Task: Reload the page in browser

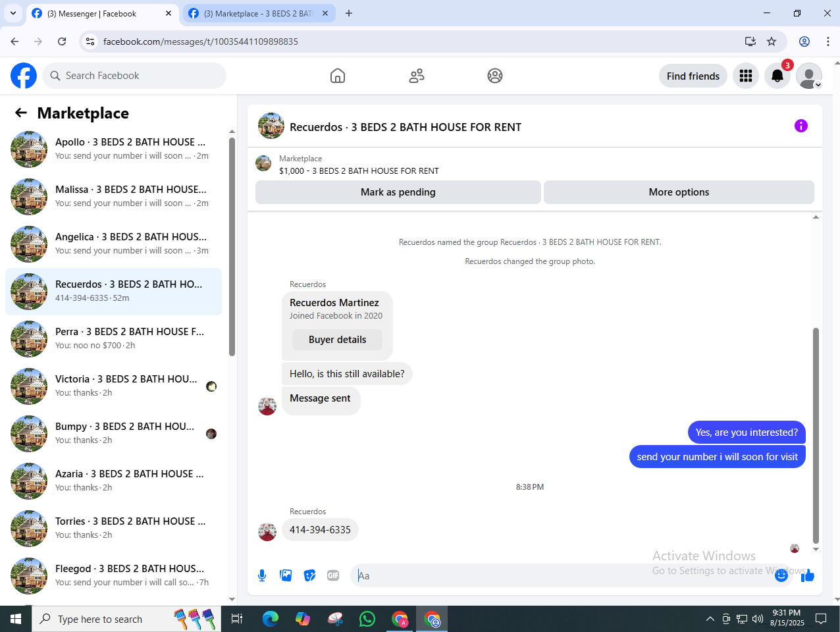Action: point(62,41)
